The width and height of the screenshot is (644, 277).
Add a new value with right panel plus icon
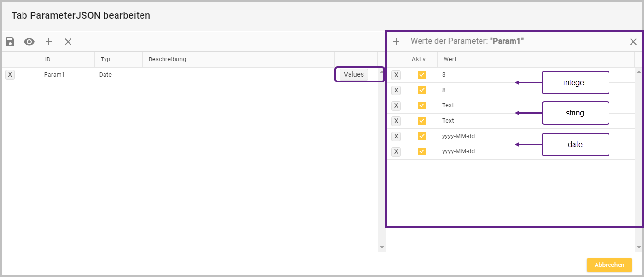pos(396,42)
